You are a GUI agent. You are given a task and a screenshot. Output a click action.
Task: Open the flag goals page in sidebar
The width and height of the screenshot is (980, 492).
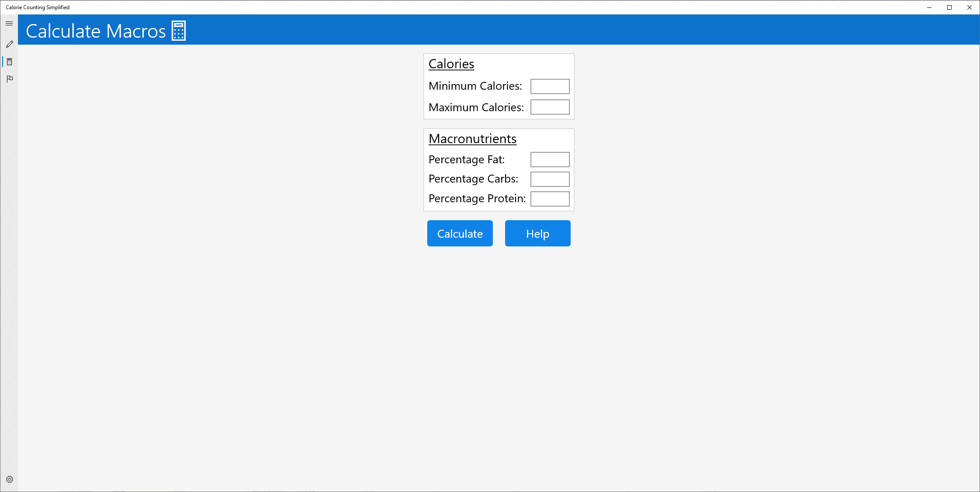(9, 79)
